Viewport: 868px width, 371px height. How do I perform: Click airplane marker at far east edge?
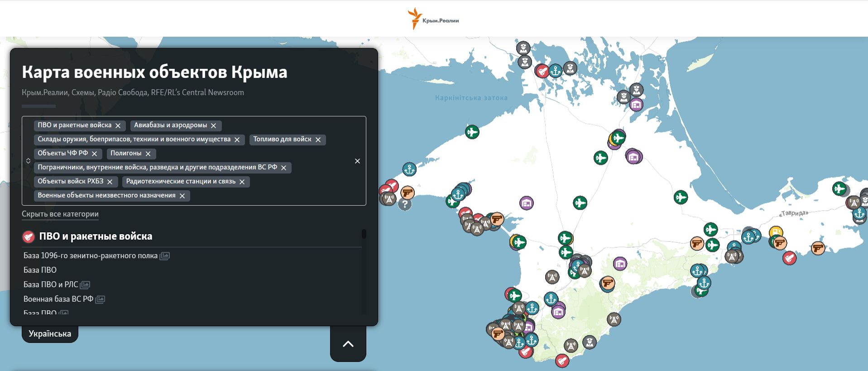[x=839, y=188]
